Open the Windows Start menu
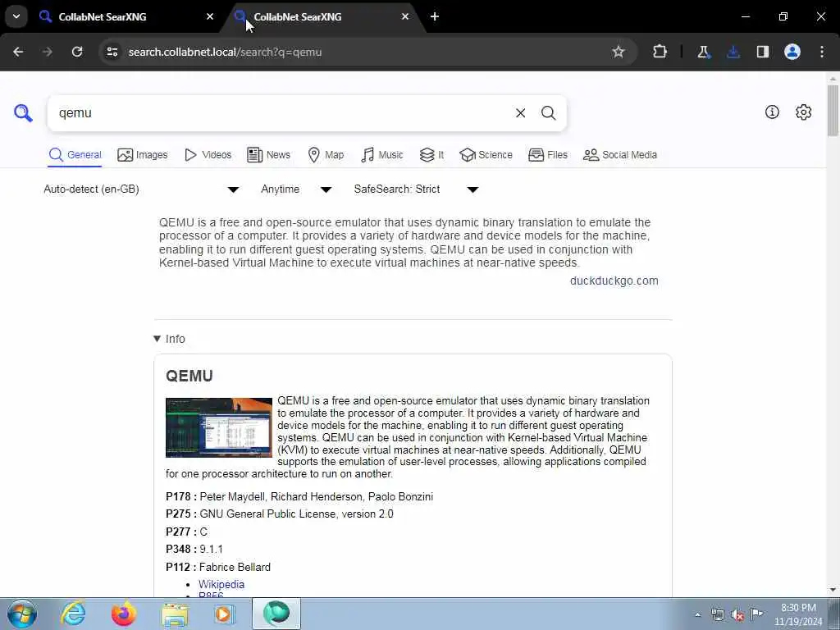Screen dimensions: 840x630 [x=22, y=614]
